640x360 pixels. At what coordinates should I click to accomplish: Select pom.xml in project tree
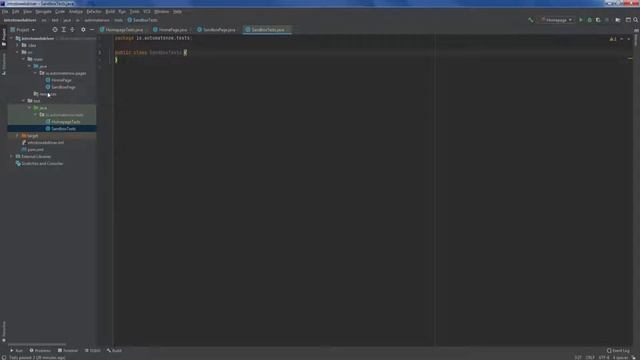click(x=36, y=149)
